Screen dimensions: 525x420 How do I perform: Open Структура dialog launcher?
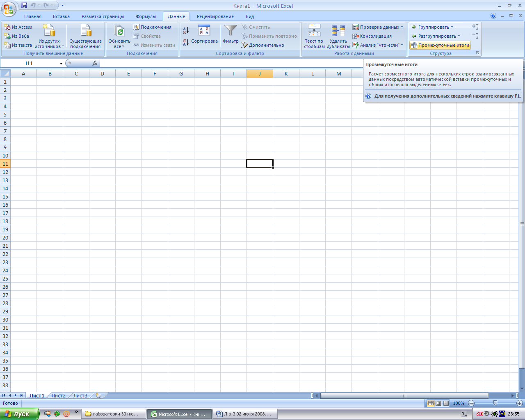[x=477, y=53]
